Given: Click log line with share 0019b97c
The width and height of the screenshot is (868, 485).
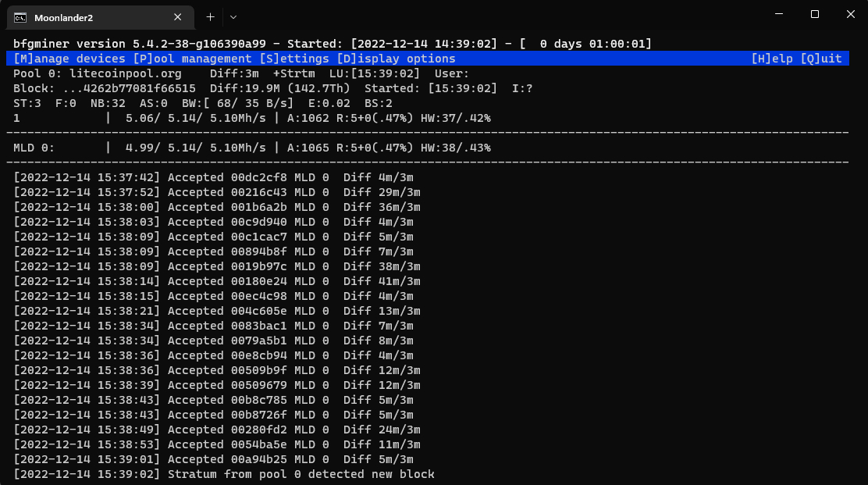Looking at the screenshot, I should coord(217,267).
